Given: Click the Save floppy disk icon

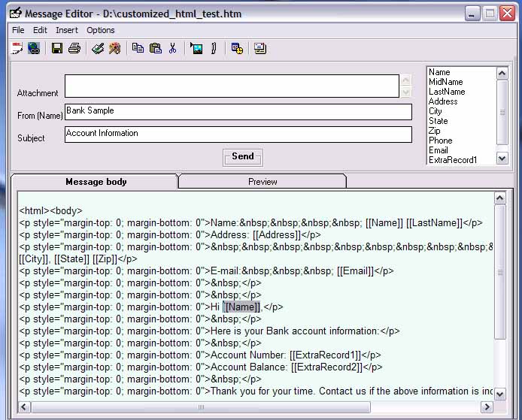Looking at the screenshot, I should pyautogui.click(x=56, y=49).
